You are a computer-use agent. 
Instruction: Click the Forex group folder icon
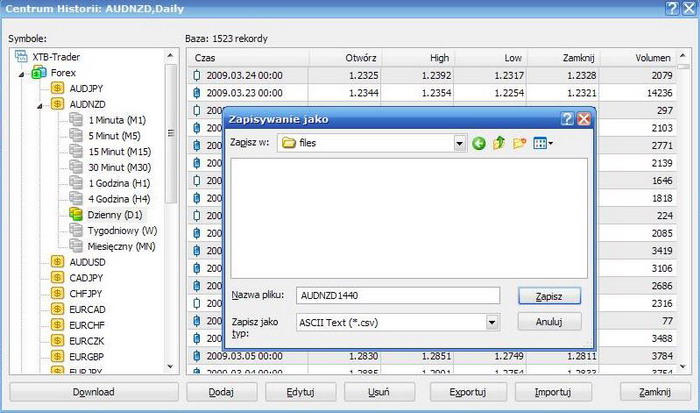(x=39, y=72)
